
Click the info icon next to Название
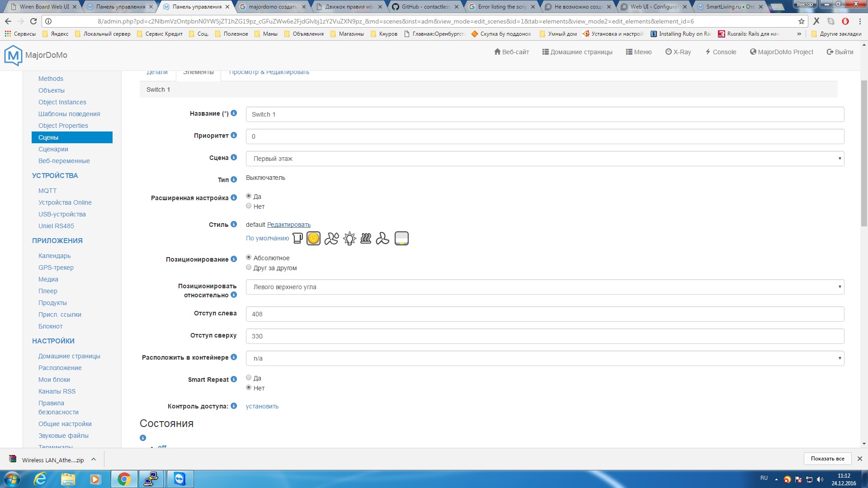234,113
